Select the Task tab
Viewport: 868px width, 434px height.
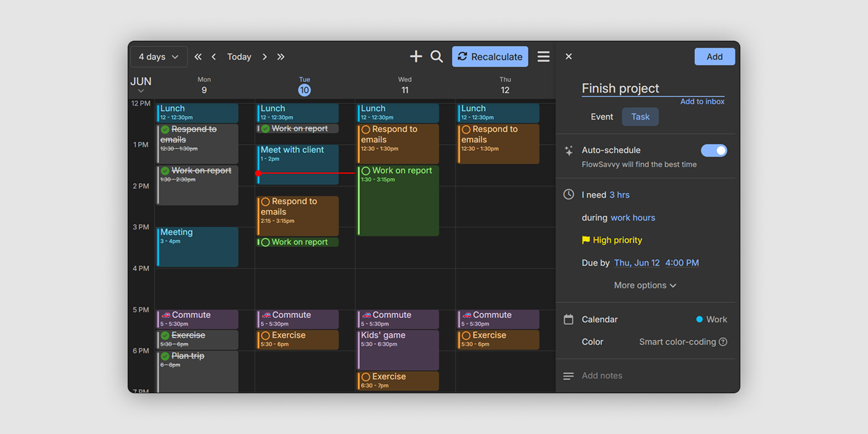[640, 117]
